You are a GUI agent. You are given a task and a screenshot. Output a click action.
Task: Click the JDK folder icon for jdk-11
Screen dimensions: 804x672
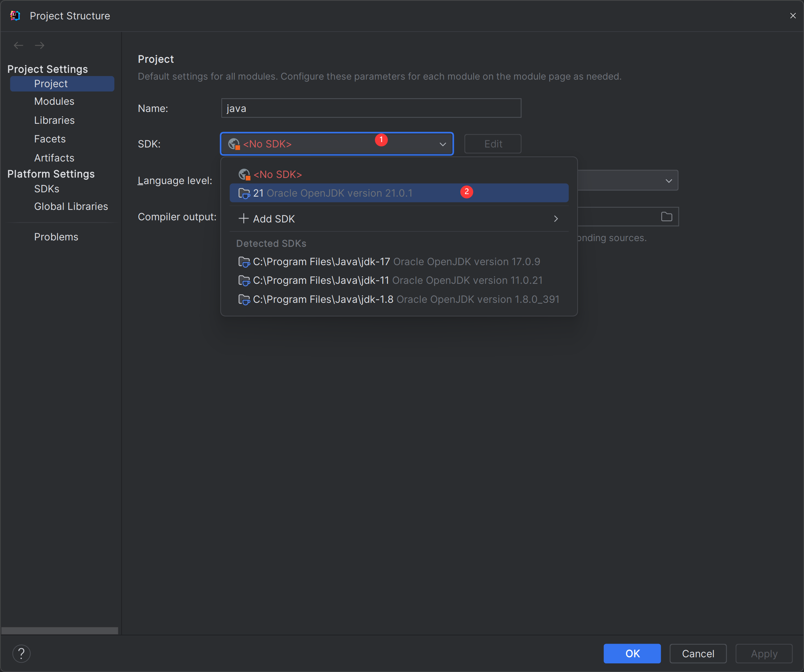pyautogui.click(x=244, y=281)
